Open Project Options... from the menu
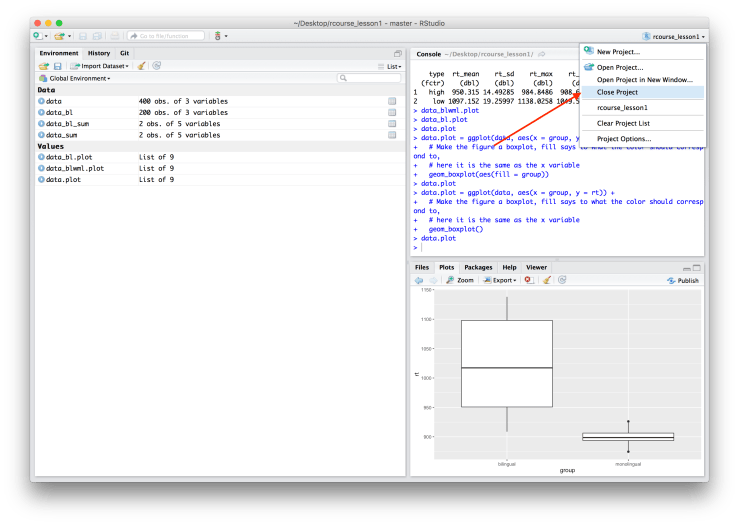Image resolution: width=739 pixels, height=525 pixels. point(643,139)
